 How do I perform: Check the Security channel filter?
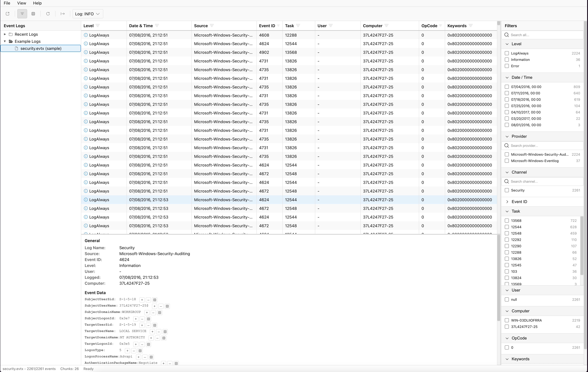pos(507,190)
